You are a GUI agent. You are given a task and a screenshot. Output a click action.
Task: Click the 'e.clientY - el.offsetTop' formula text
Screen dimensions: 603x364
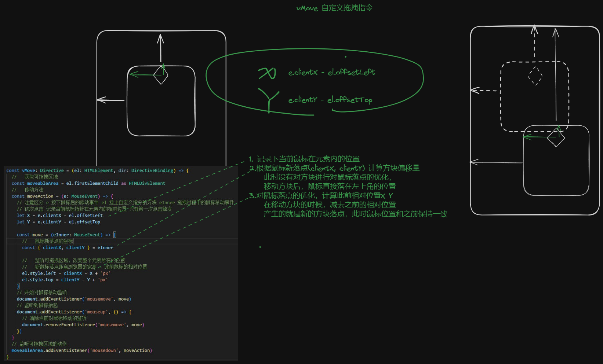tap(330, 100)
